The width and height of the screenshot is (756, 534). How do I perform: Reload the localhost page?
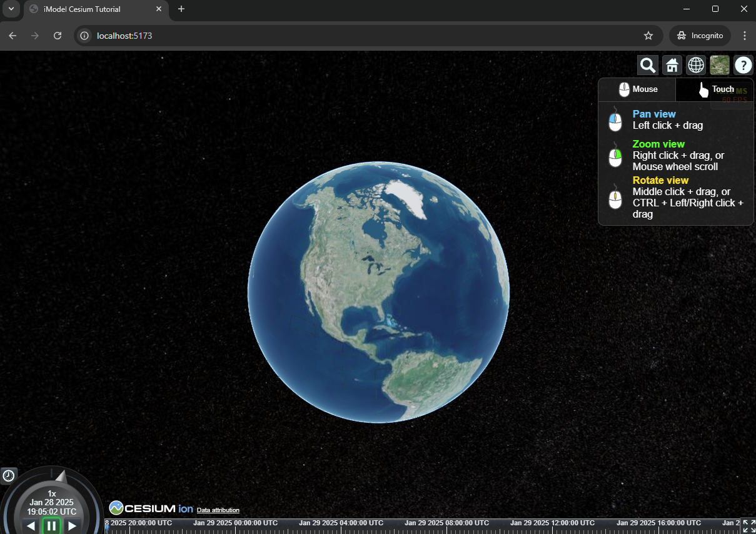(58, 36)
